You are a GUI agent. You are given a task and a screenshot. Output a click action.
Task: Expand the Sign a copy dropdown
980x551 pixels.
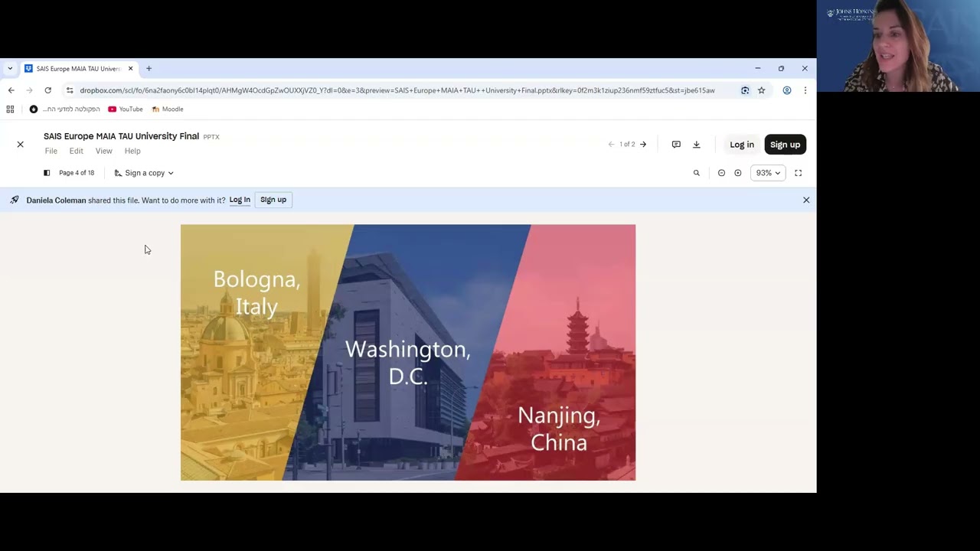[x=144, y=173]
